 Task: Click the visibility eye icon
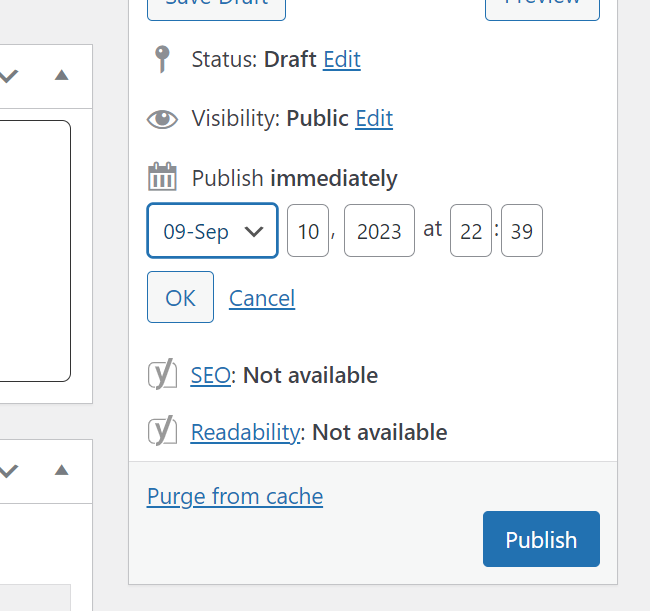click(x=162, y=119)
